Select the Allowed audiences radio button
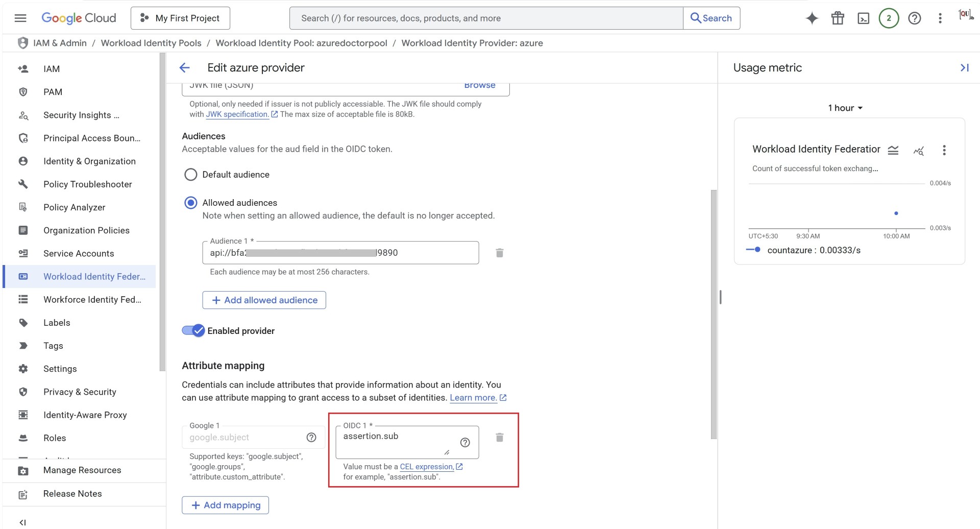Viewport: 980px width, 529px height. point(190,203)
